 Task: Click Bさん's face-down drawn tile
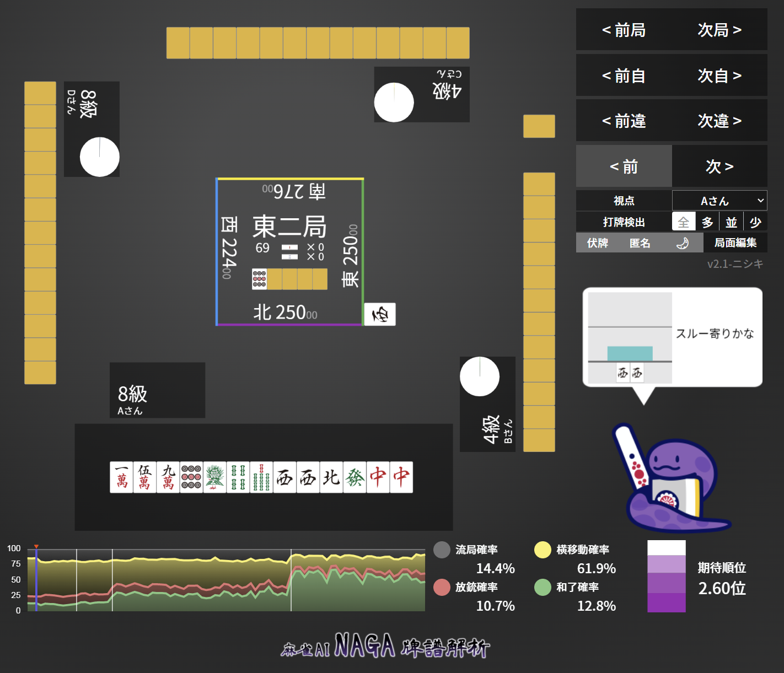[539, 126]
